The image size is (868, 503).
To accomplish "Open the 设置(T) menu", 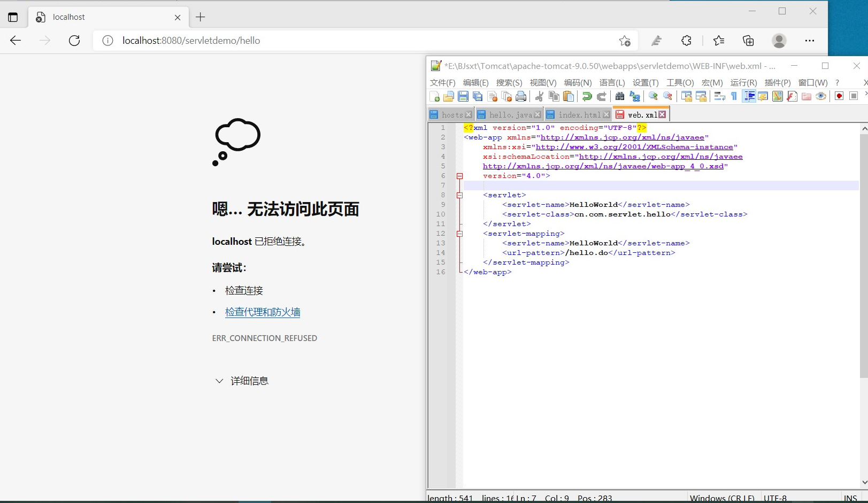I will [646, 82].
